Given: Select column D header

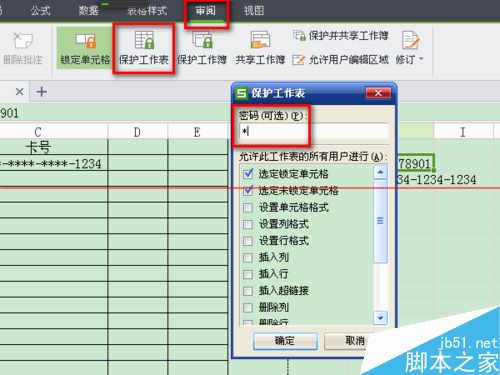Looking at the screenshot, I should tap(137, 132).
